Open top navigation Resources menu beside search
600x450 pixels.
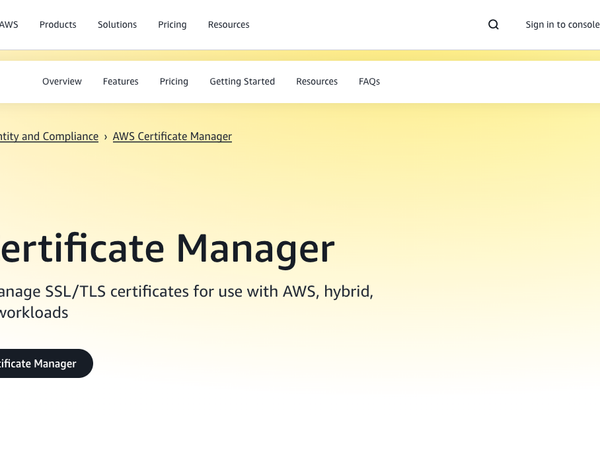click(228, 24)
